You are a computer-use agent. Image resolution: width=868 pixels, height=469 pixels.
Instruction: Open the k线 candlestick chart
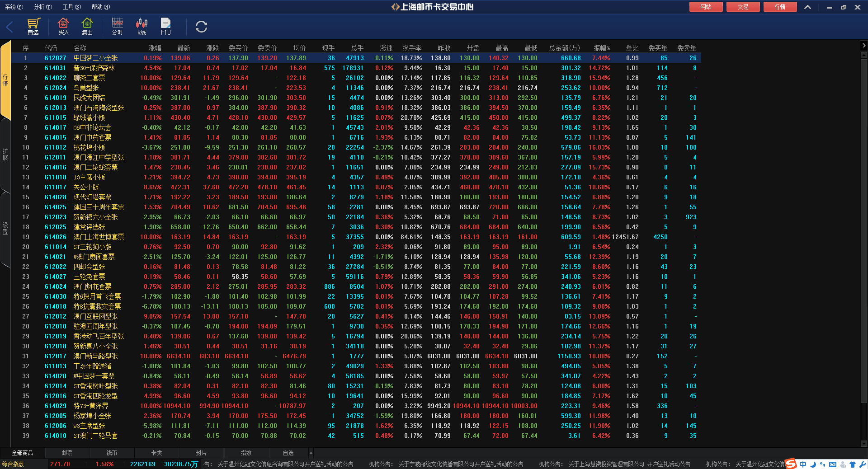[x=142, y=26]
